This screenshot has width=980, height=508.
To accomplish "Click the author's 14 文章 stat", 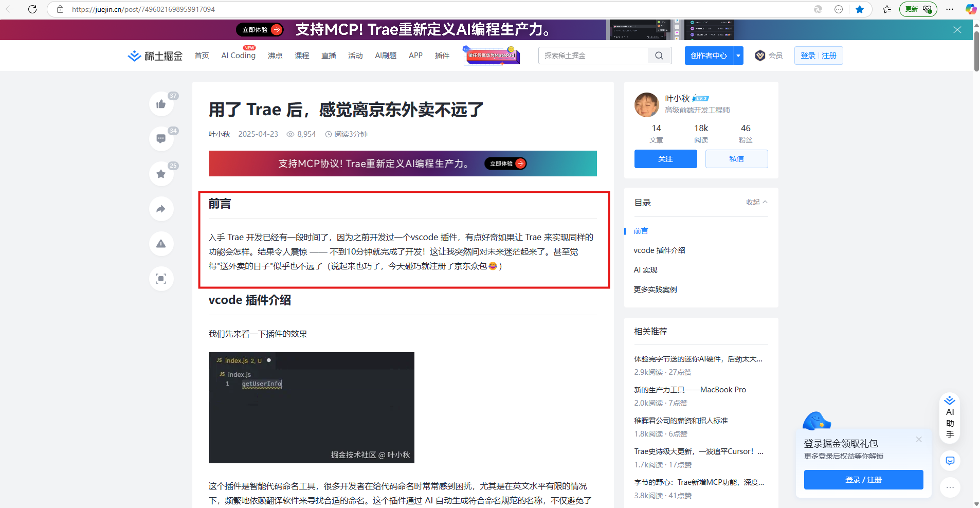I will coord(657,133).
